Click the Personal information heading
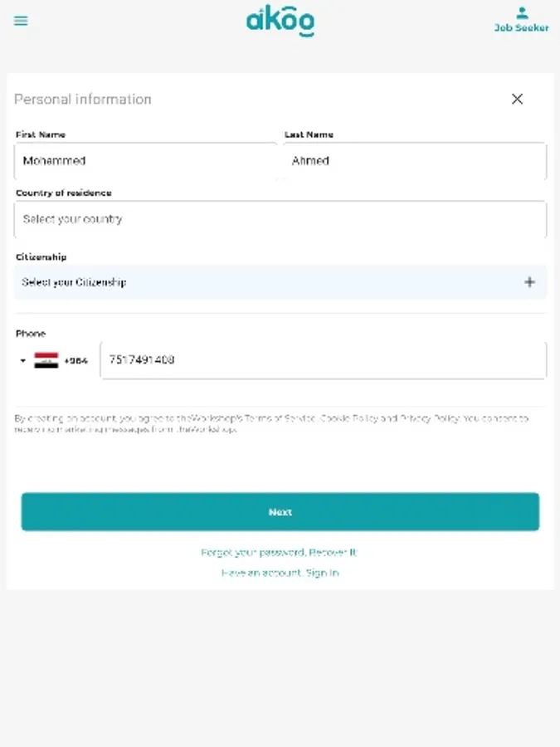 tap(83, 100)
